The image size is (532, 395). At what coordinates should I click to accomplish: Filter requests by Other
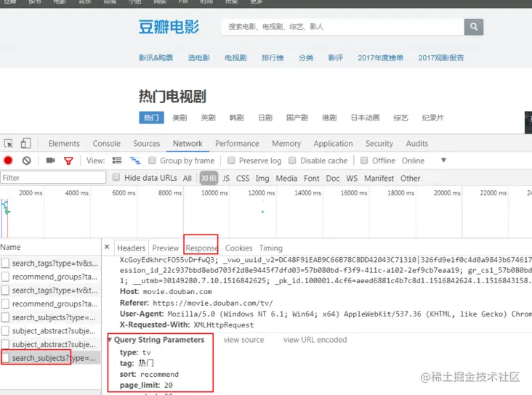tap(410, 179)
